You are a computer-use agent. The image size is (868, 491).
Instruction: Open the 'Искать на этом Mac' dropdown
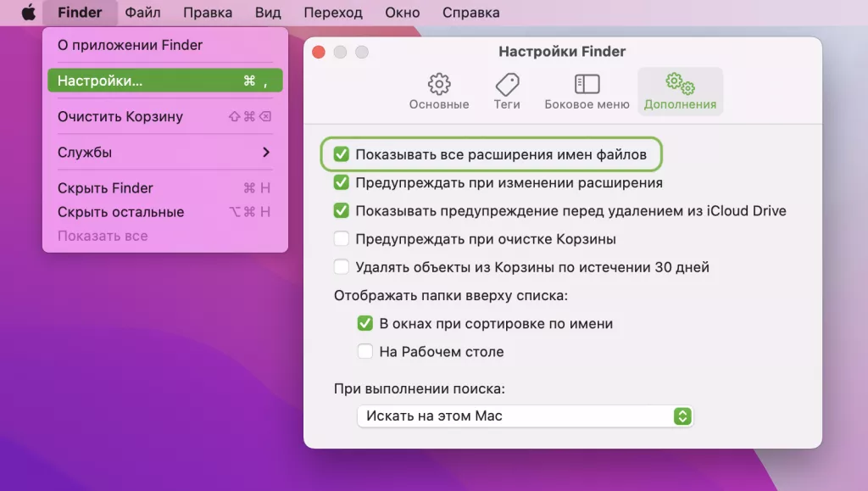[x=684, y=416]
